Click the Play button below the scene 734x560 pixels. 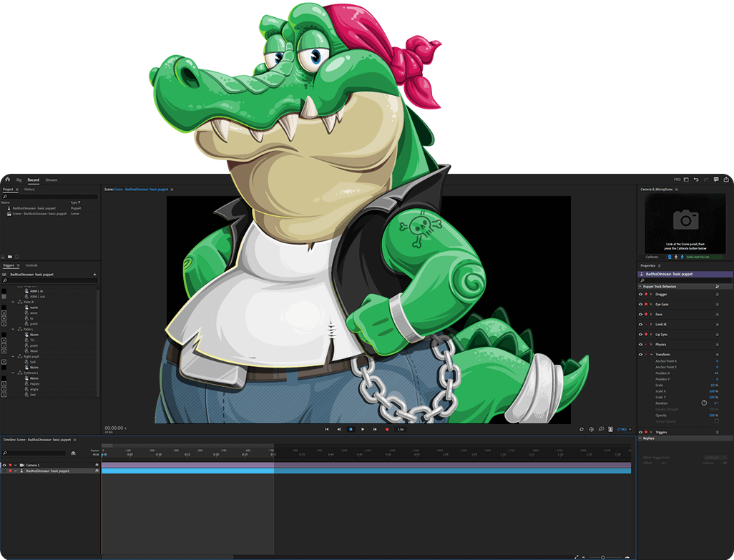363,429
